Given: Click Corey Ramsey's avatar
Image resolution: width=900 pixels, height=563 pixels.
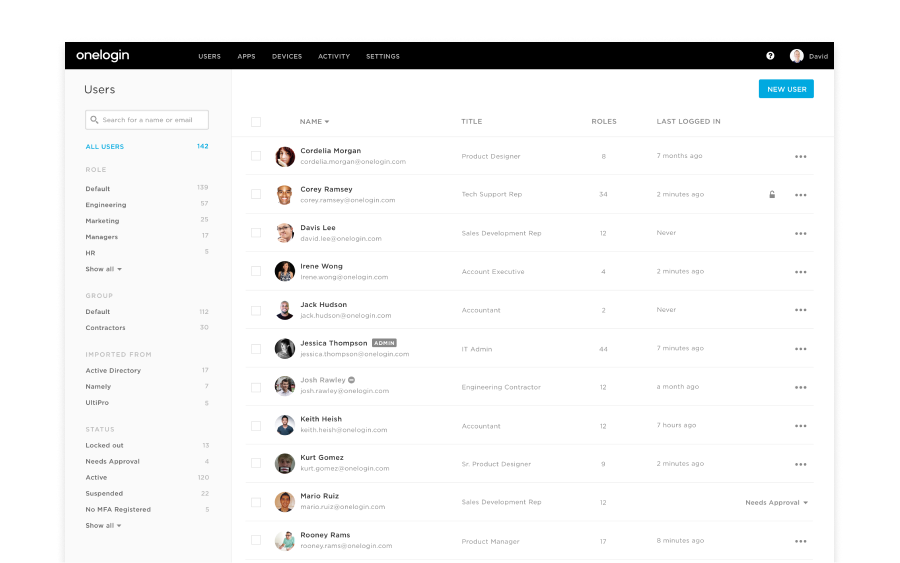Looking at the screenshot, I should tap(285, 195).
